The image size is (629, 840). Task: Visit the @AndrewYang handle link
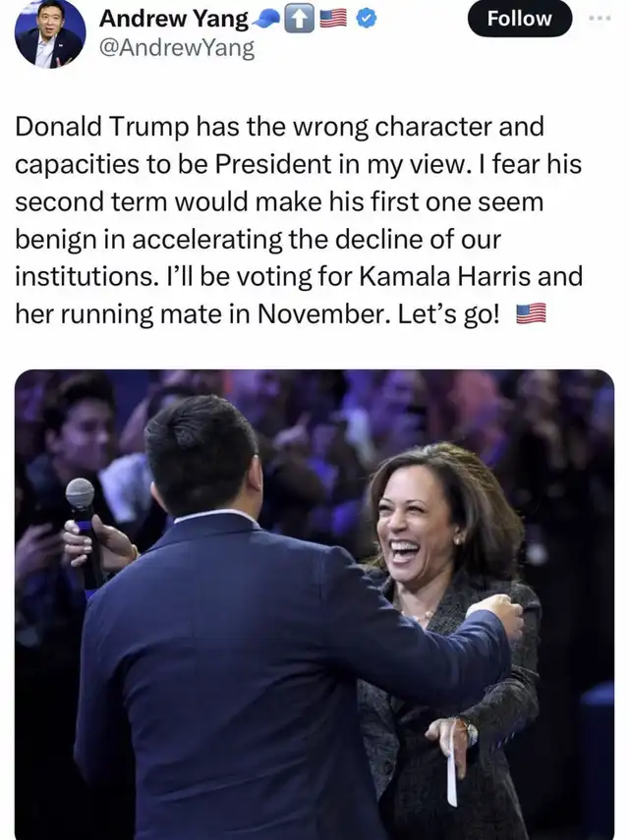click(177, 48)
